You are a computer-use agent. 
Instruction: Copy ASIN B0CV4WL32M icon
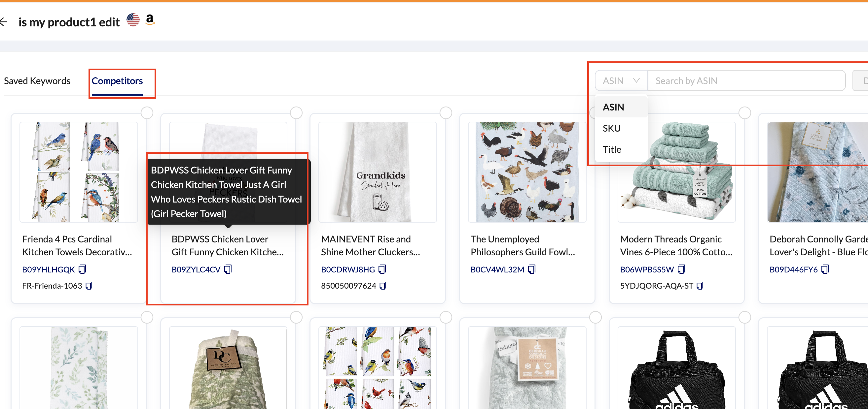532,269
